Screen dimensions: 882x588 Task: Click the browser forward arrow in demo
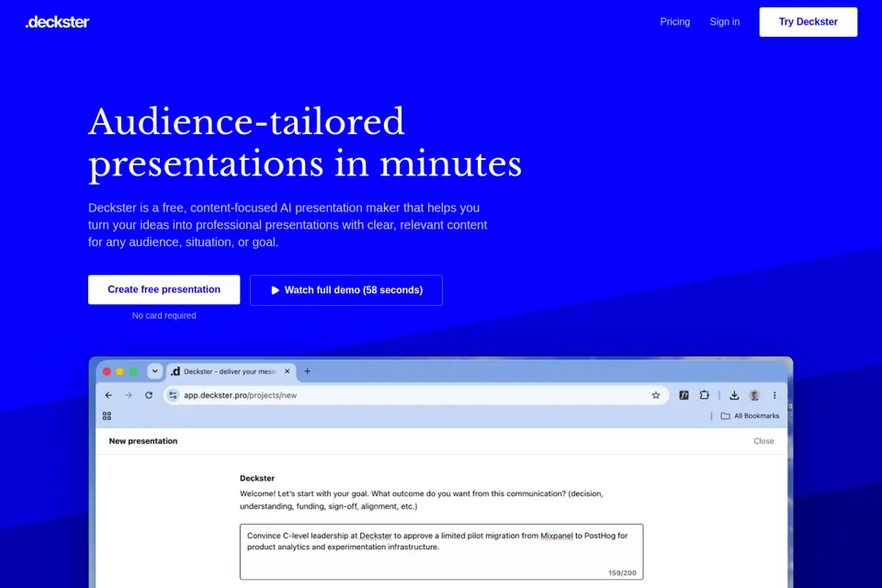pos(129,396)
